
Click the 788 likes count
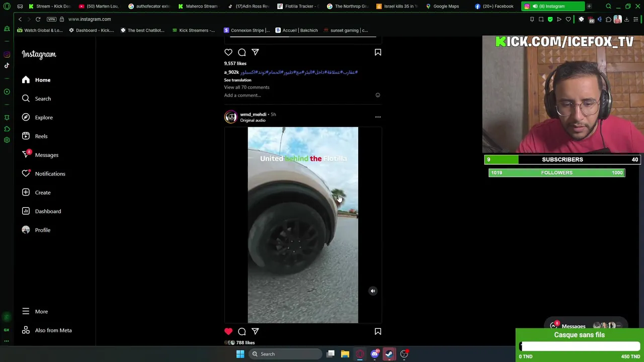tap(246, 342)
